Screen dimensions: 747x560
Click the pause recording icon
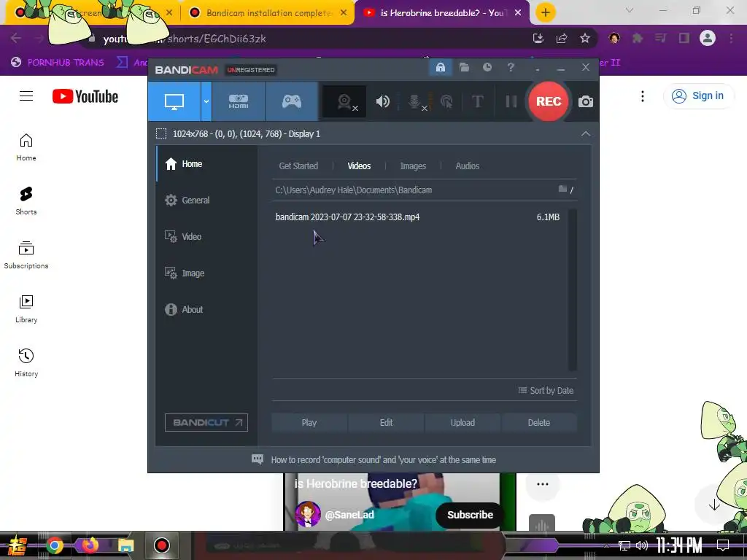coord(511,101)
